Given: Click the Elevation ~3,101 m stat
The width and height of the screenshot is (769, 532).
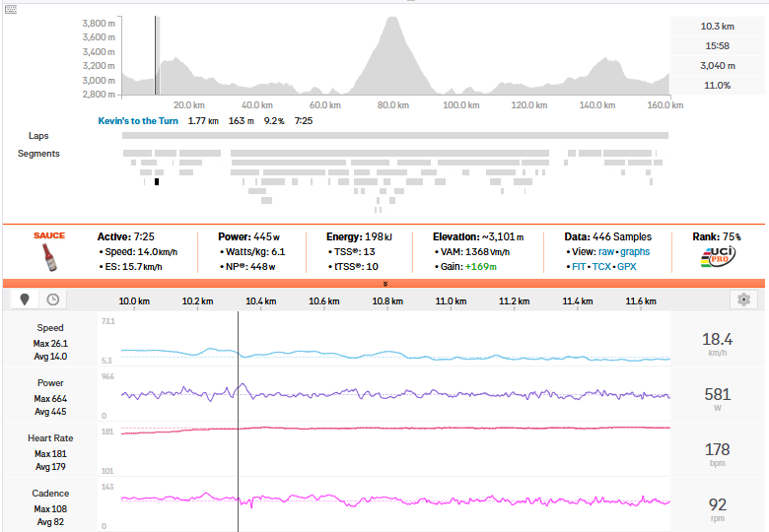Looking at the screenshot, I should pos(478,237).
